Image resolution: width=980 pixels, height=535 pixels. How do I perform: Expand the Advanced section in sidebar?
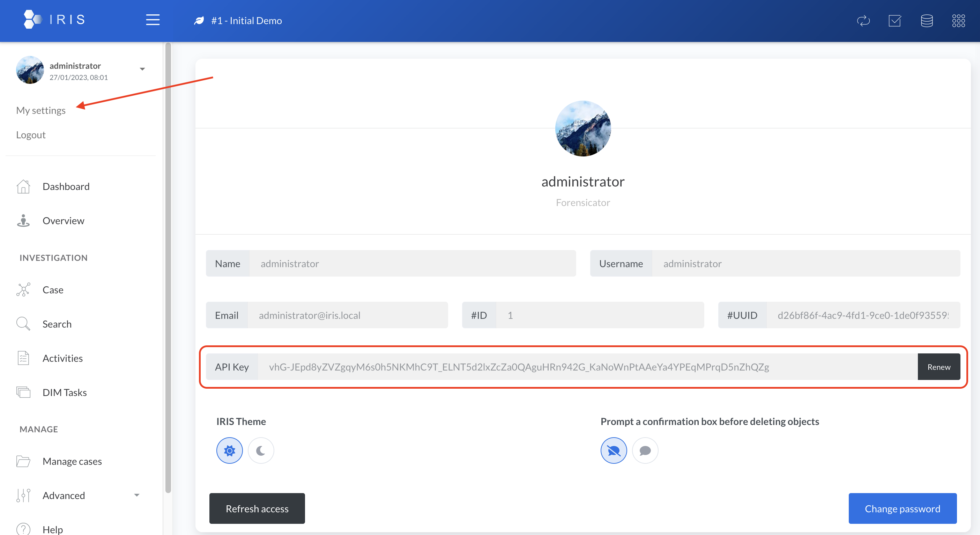137,495
